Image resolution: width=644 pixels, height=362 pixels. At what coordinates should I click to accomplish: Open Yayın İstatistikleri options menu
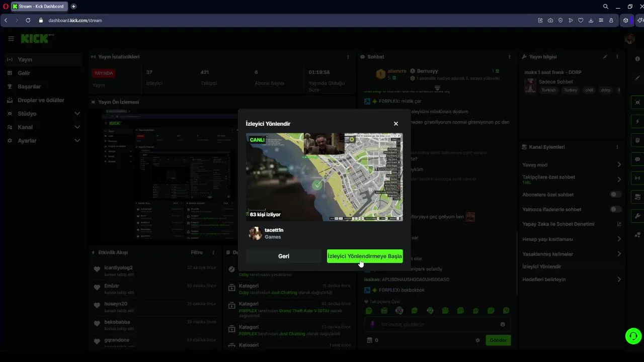348,57
